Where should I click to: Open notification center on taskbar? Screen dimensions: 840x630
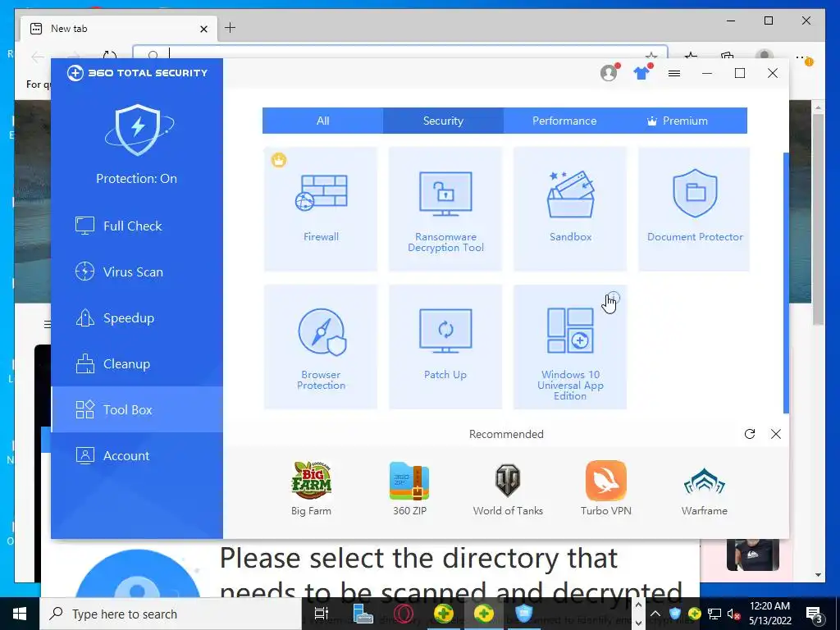click(815, 614)
